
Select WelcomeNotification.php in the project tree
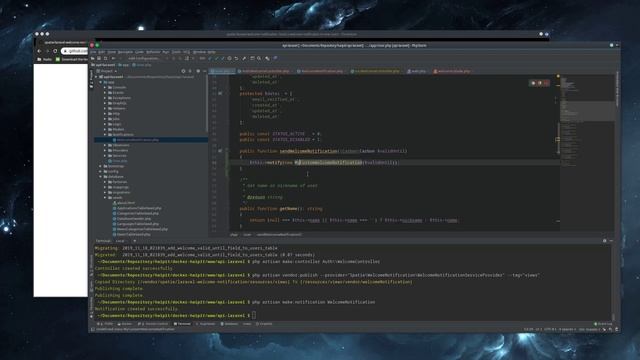pyautogui.click(x=138, y=140)
